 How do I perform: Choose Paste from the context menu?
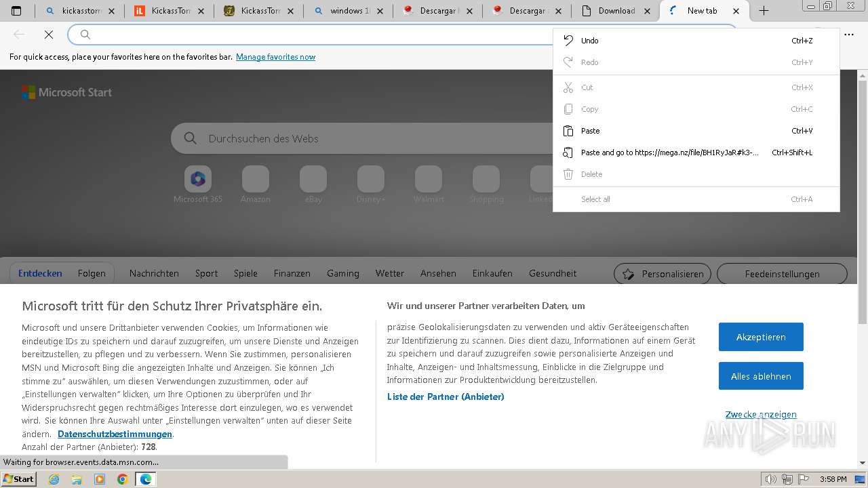(696, 131)
